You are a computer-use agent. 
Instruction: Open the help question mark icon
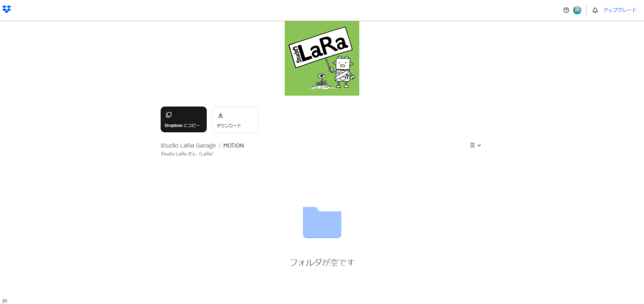(x=566, y=10)
